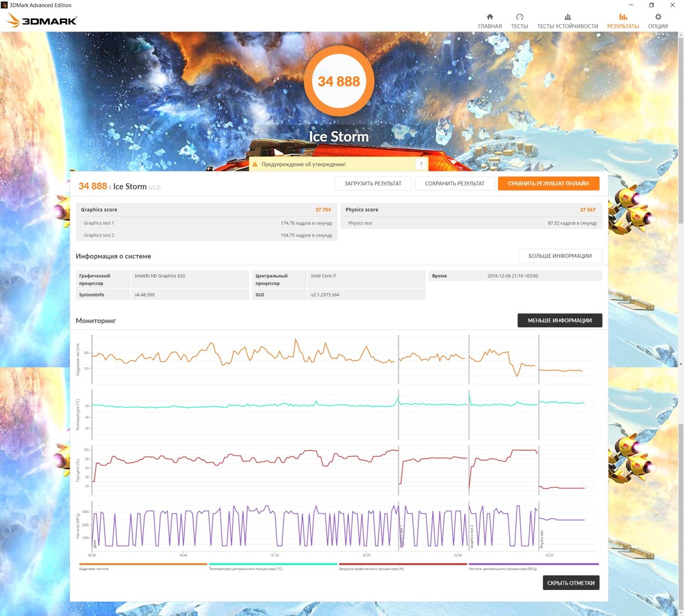Toggle the red GPU load legend
The image size is (684, 616).
pyautogui.click(x=403, y=566)
